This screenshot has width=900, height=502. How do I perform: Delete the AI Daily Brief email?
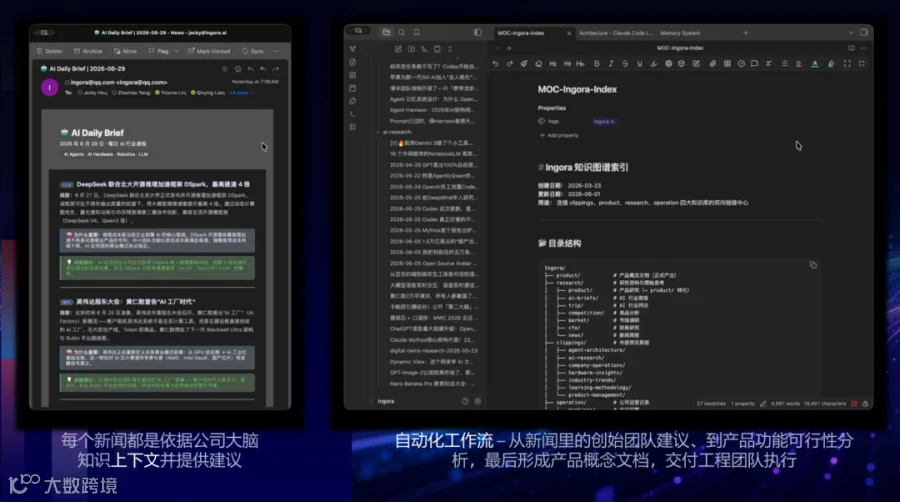click(x=49, y=51)
